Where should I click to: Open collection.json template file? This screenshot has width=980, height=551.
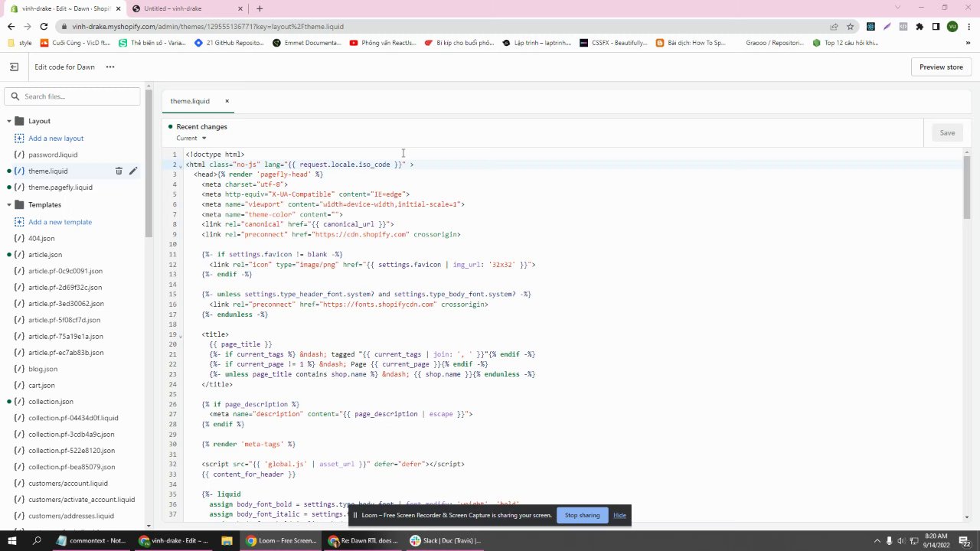pos(51,402)
